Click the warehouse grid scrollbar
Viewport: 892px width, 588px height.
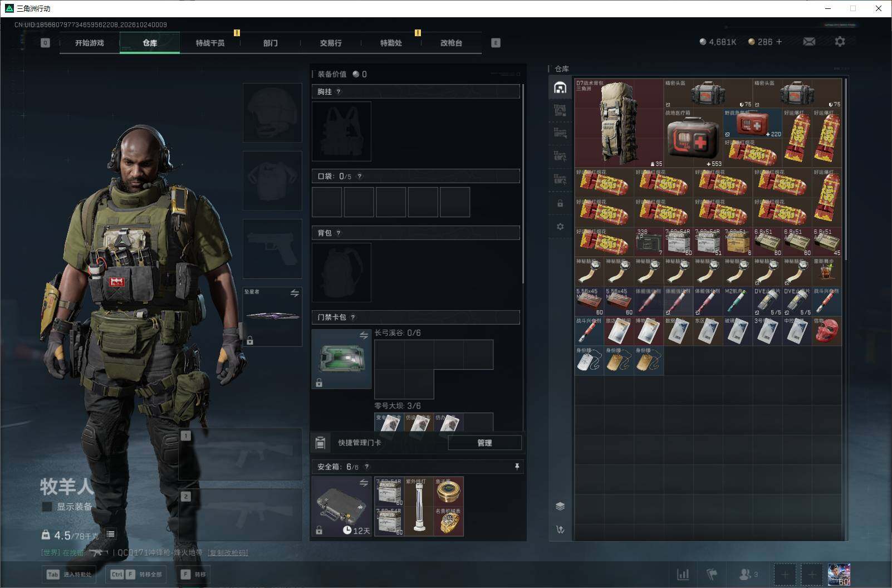[846, 170]
